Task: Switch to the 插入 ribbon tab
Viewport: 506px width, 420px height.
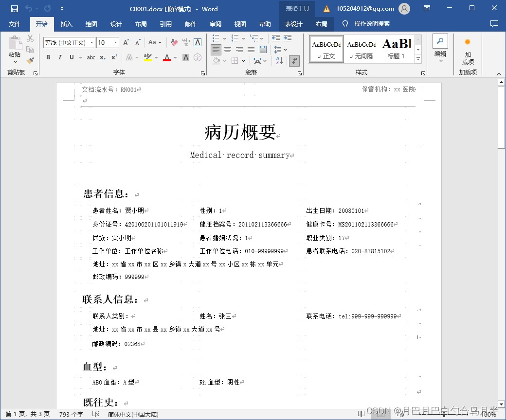Action: (x=66, y=24)
